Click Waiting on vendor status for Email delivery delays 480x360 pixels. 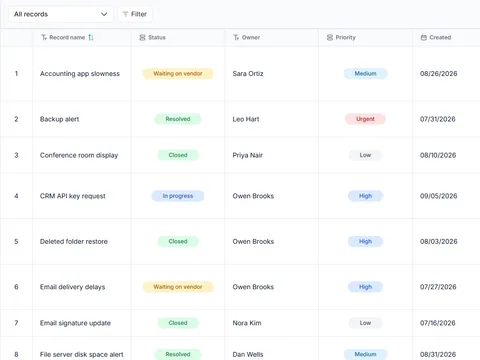(178, 287)
